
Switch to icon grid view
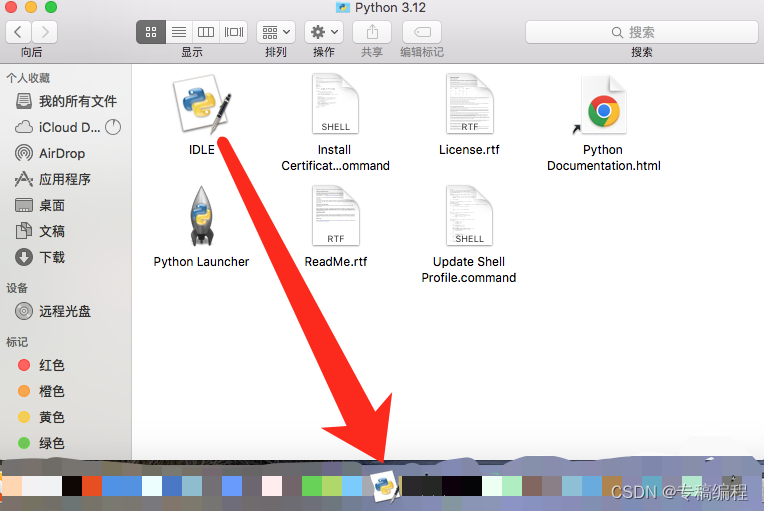click(151, 32)
